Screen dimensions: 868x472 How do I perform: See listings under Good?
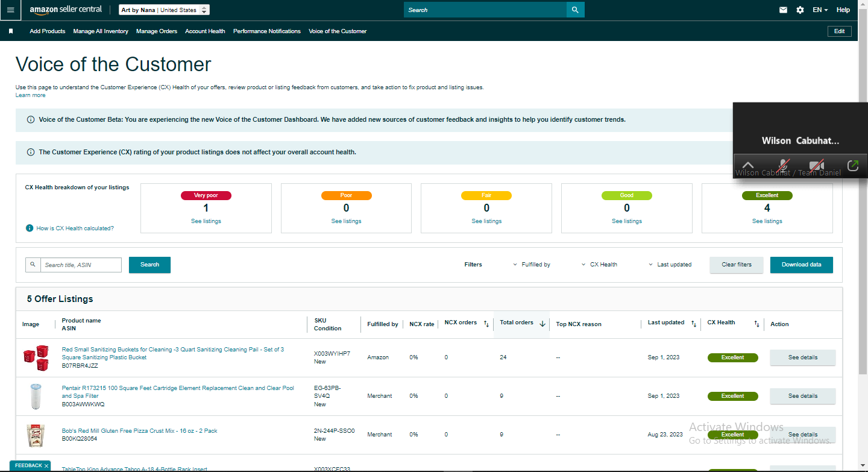(627, 221)
